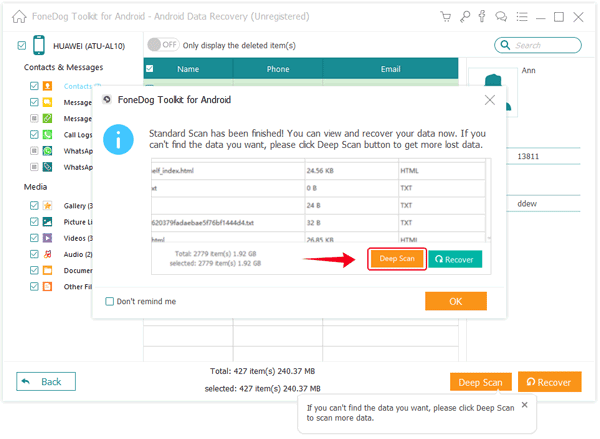Screen dimensions: 600x439
Task: Select the Documents folder icon
Action: (x=47, y=270)
